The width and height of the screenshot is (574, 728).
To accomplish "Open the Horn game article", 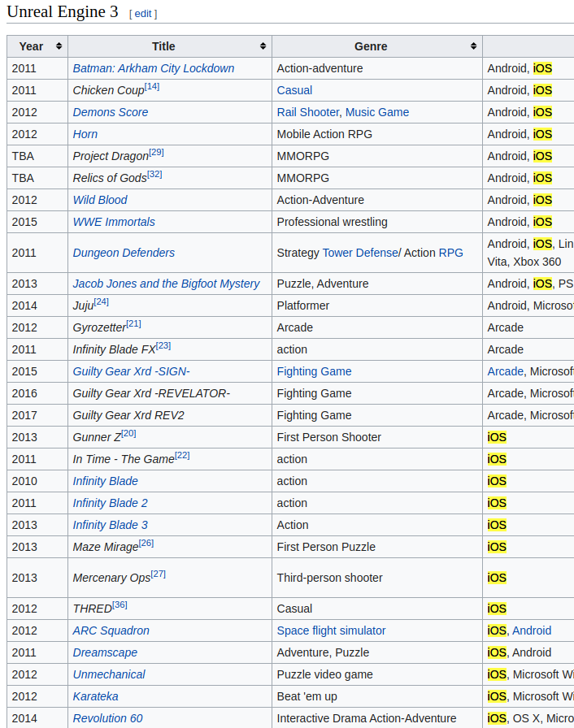I will 85,134.
